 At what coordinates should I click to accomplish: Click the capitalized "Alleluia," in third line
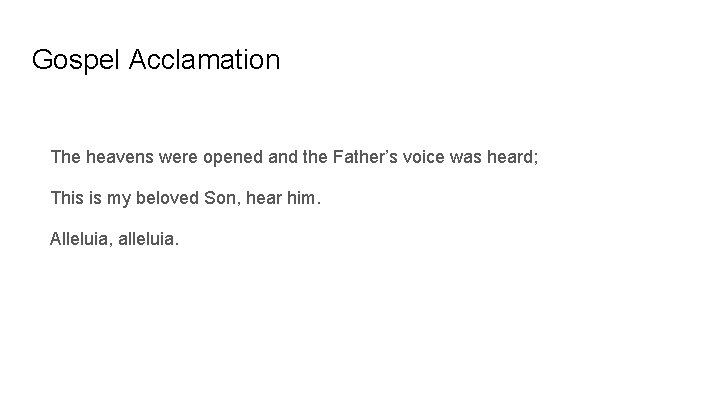[x=81, y=239]
